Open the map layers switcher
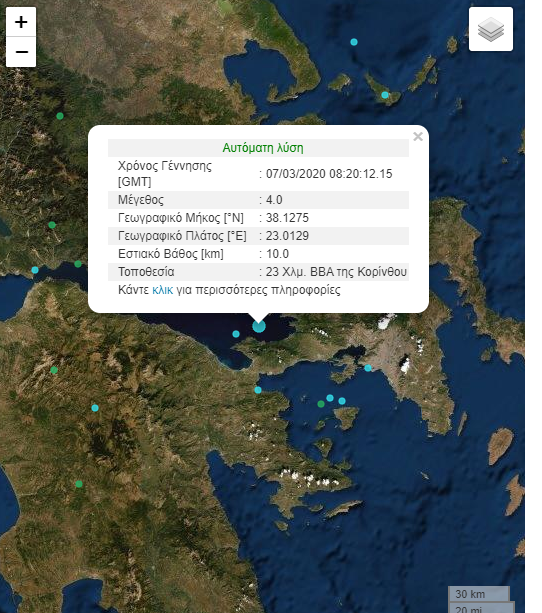Image resolution: width=542 pixels, height=613 pixels. pyautogui.click(x=491, y=29)
